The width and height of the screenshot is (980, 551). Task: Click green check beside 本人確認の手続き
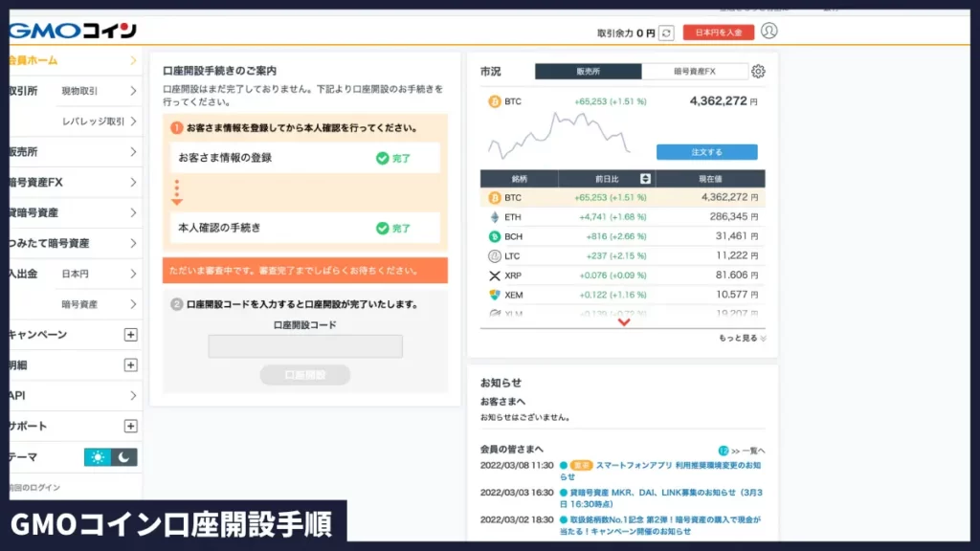coord(383,228)
